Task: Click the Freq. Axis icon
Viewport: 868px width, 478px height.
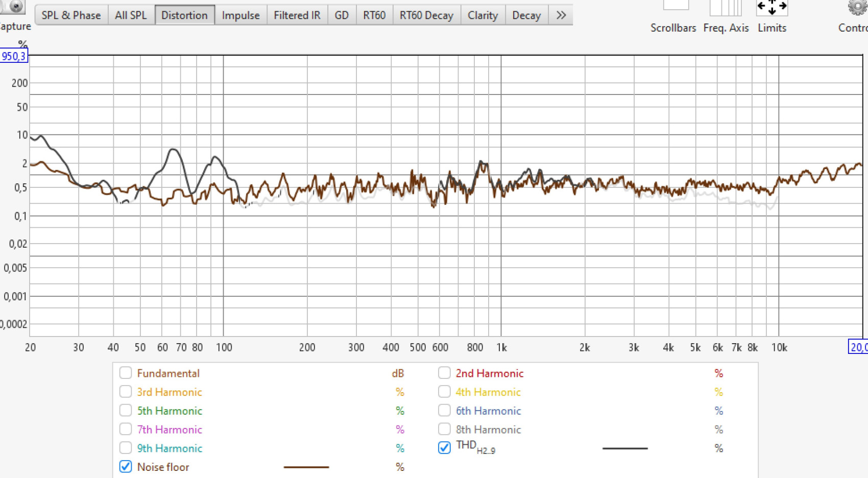Action: click(726, 8)
